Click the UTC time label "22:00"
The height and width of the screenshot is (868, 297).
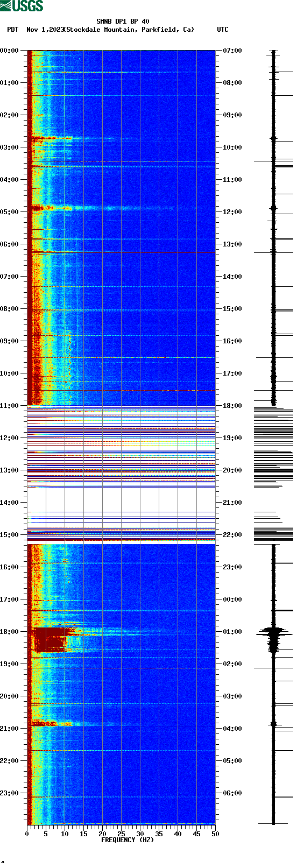[x=232, y=535]
